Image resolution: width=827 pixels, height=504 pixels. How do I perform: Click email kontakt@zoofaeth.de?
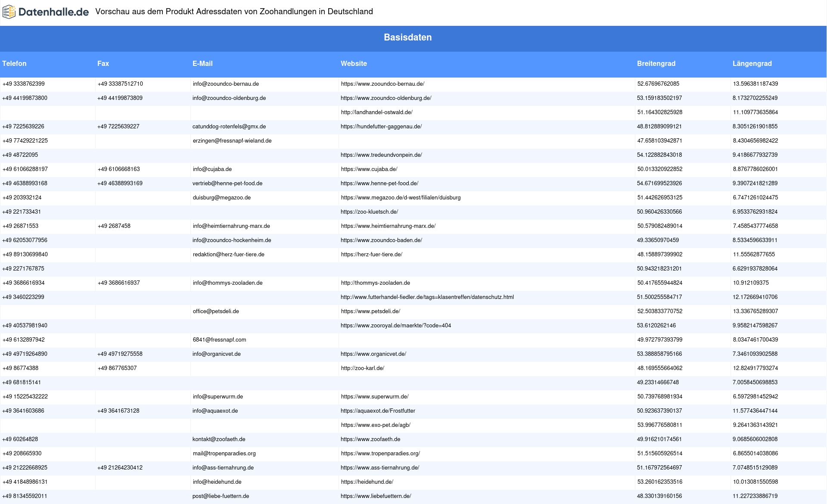pyautogui.click(x=219, y=439)
